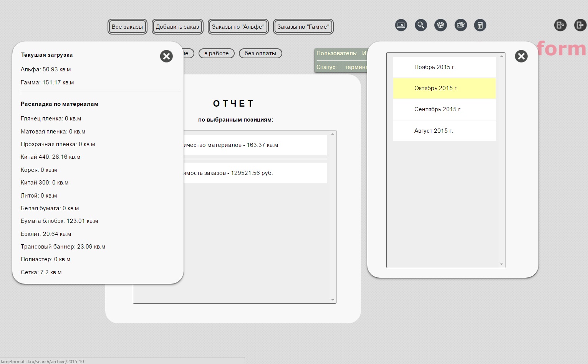
Task: Click the materials amount row "163.37 кв.м"
Action: pyautogui.click(x=255, y=145)
